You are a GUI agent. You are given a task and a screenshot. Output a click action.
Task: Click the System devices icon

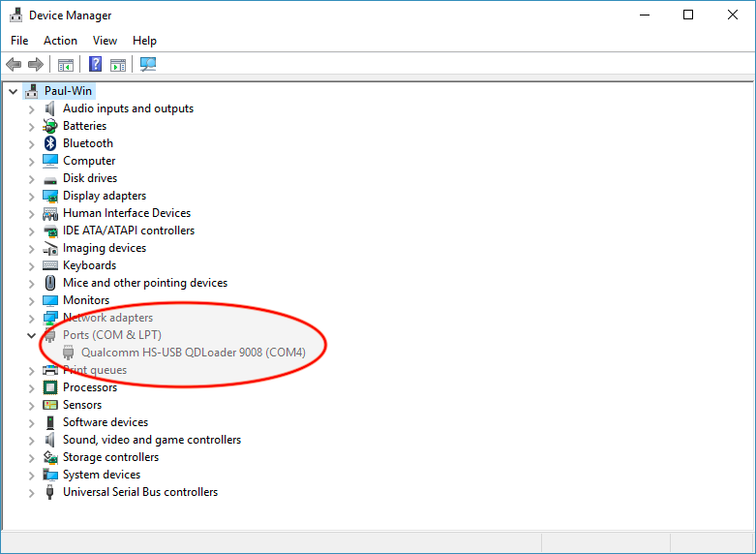click(x=50, y=475)
